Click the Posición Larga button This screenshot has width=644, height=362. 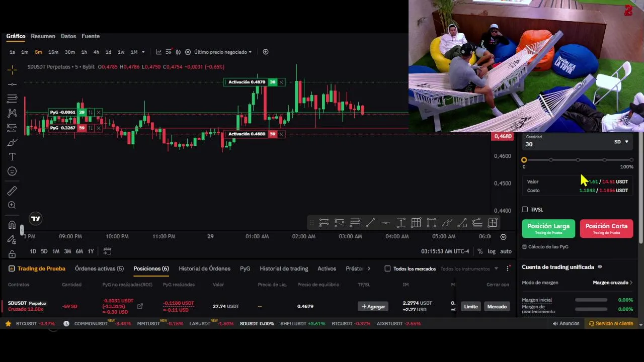(548, 228)
